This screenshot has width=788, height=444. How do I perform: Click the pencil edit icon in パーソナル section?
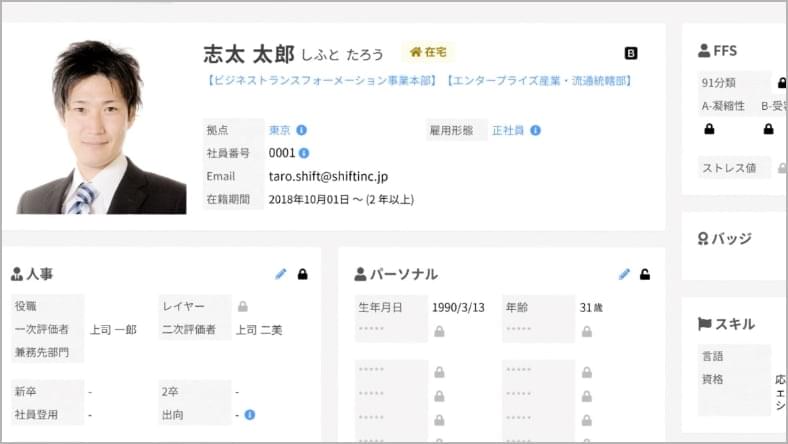625,274
